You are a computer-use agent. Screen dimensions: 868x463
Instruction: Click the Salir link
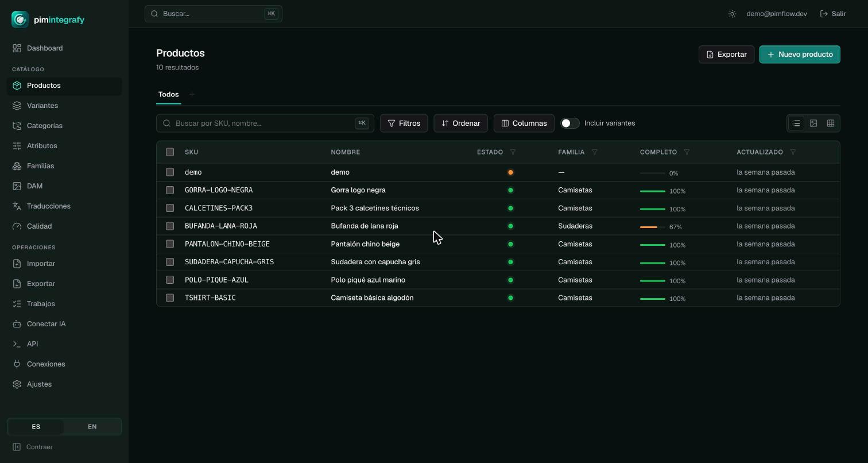833,14
